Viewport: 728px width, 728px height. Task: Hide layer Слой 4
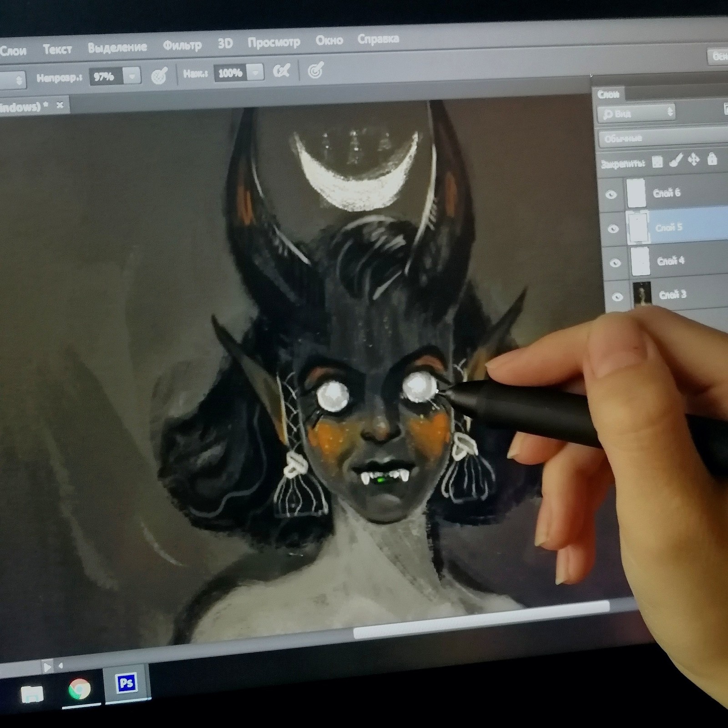[x=615, y=263]
